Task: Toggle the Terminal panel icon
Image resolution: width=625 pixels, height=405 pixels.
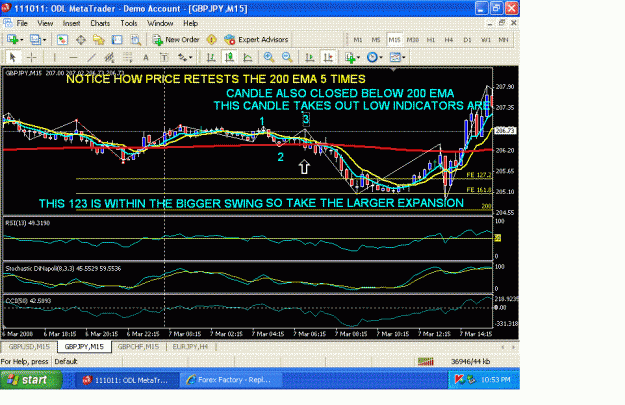Action: coord(117,39)
